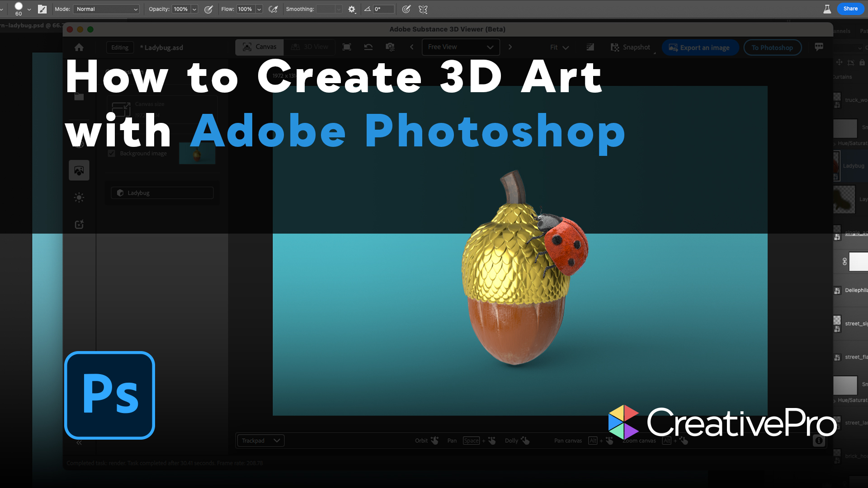The width and height of the screenshot is (868, 488).
Task: Click the brush angle field showing 0°
Action: [x=384, y=9]
